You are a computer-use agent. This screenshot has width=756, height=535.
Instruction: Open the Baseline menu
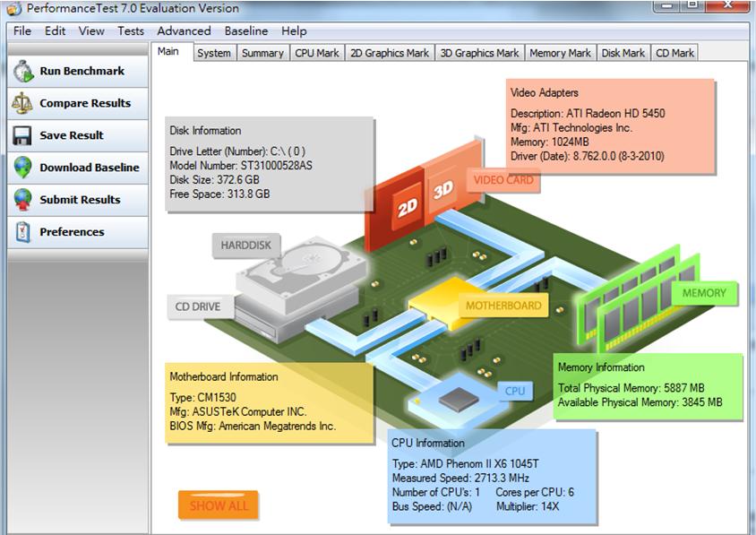click(x=246, y=30)
